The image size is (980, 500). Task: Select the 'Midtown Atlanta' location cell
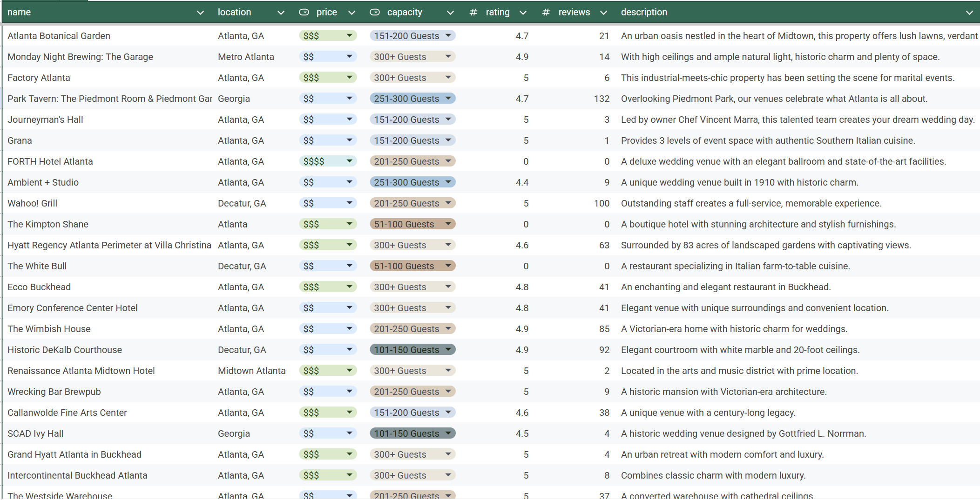tap(254, 371)
